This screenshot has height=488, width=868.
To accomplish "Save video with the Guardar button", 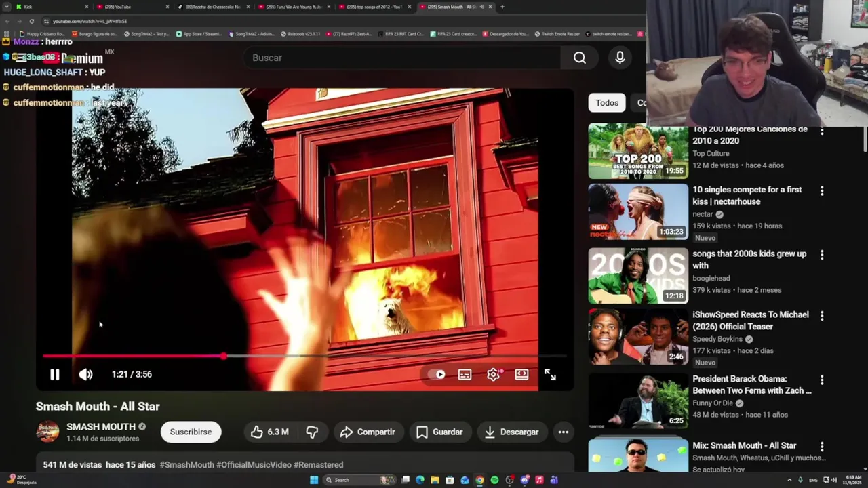I will 439,432.
